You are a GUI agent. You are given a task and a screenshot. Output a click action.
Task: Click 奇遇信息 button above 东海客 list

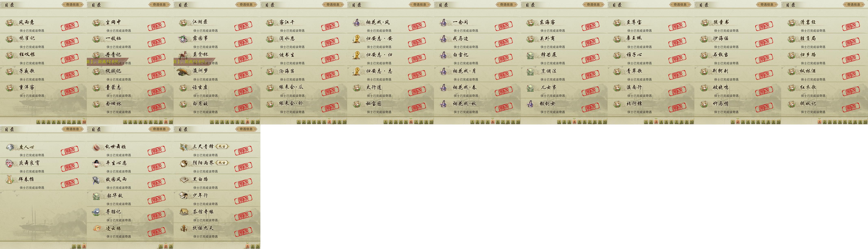(x=593, y=5)
